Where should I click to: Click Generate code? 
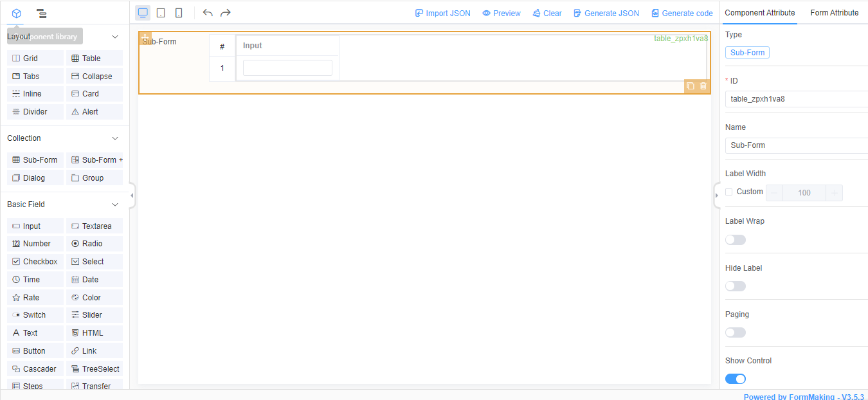pos(682,13)
